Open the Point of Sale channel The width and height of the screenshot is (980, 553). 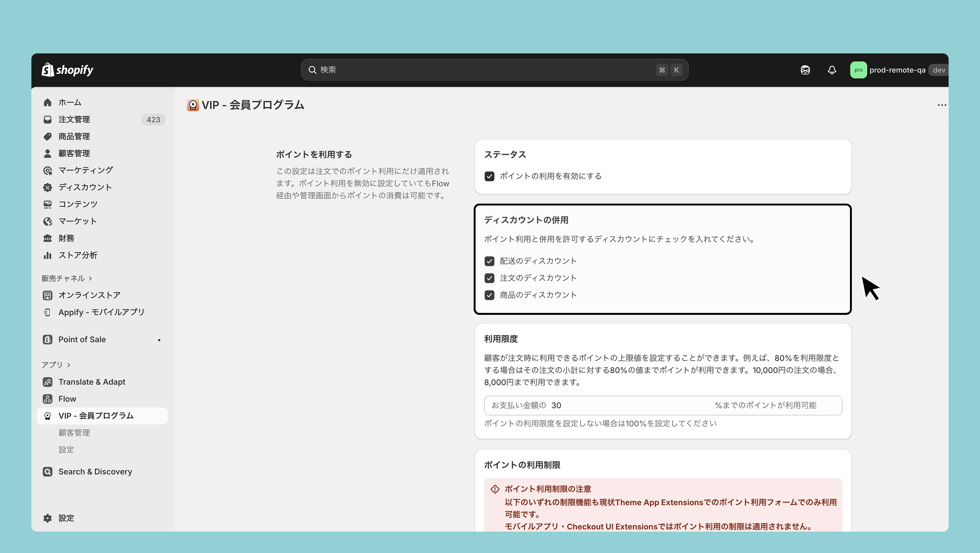[82, 339]
